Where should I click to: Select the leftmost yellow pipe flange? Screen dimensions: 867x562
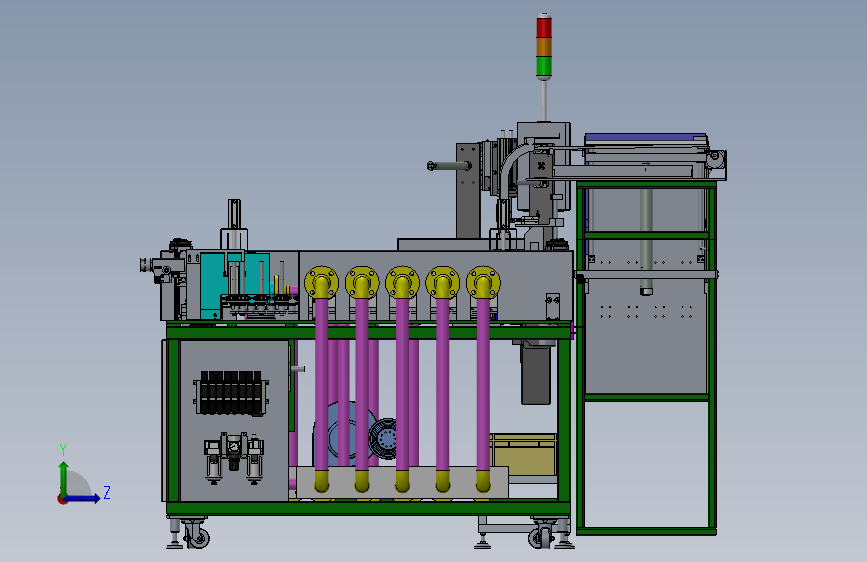321,283
